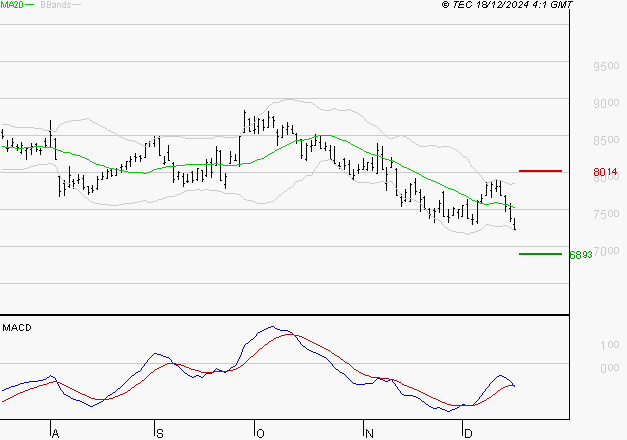Click the 7500 price axis label
The width and height of the screenshot is (627, 440).
(606, 214)
